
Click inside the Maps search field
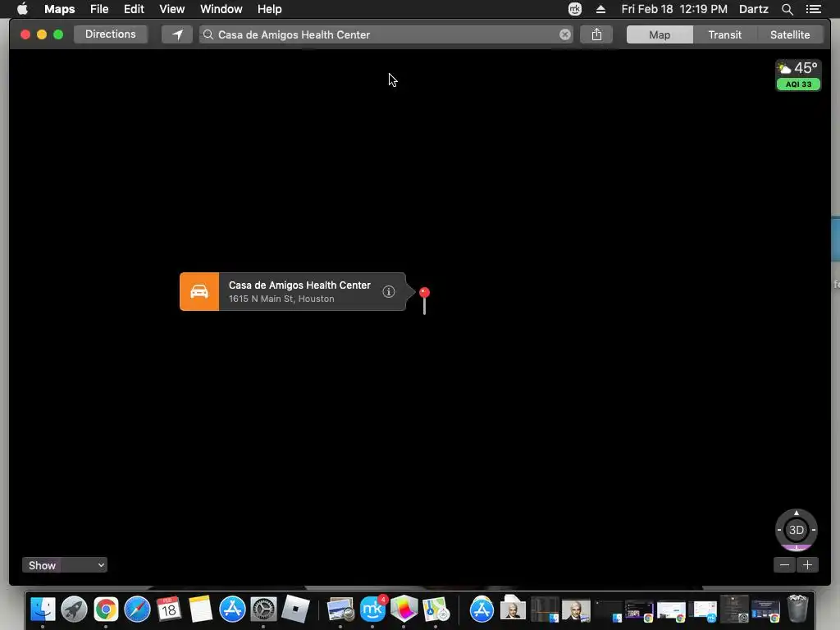point(386,34)
